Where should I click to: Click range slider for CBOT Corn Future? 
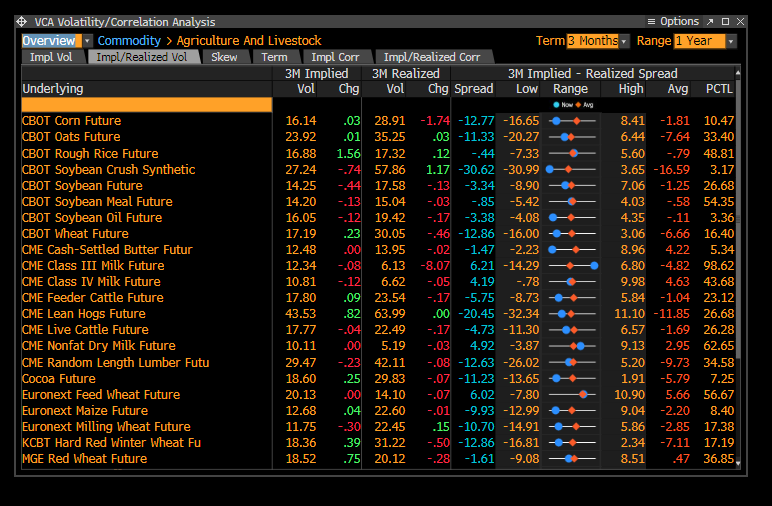click(x=572, y=121)
